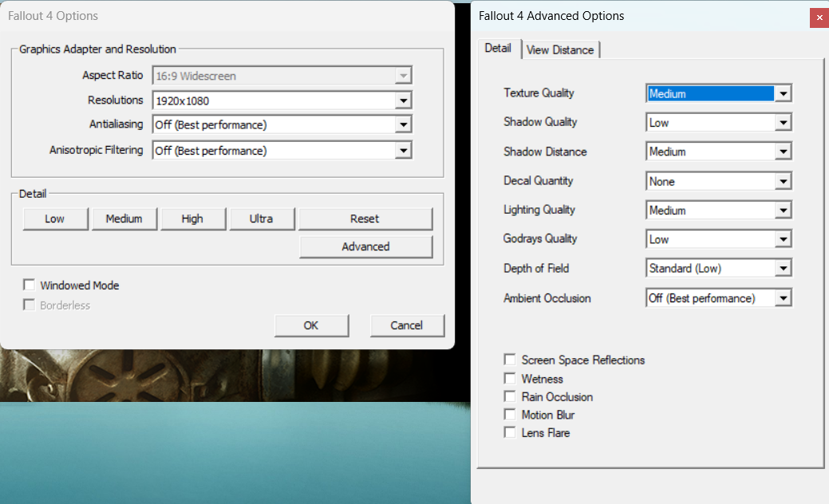Open the Texture Quality dropdown
The image size is (829, 504).
point(719,93)
